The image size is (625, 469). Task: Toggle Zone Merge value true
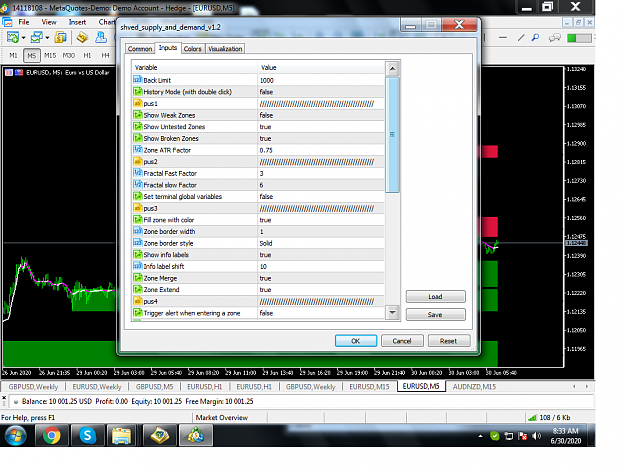coord(321,278)
